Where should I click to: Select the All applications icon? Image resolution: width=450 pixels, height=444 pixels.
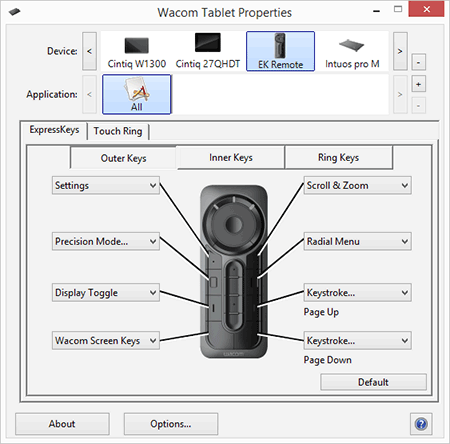tap(137, 94)
